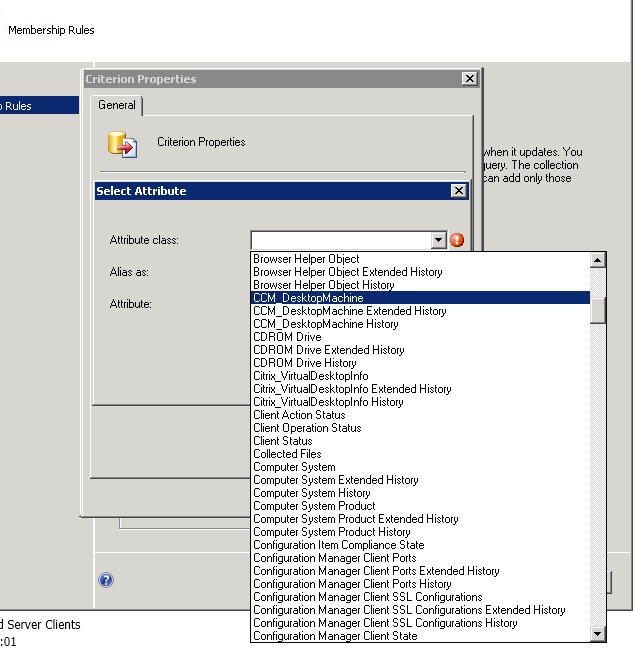This screenshot has width=633, height=663.
Task: Click the red error icon beside Attribute class
Action: pos(457,240)
